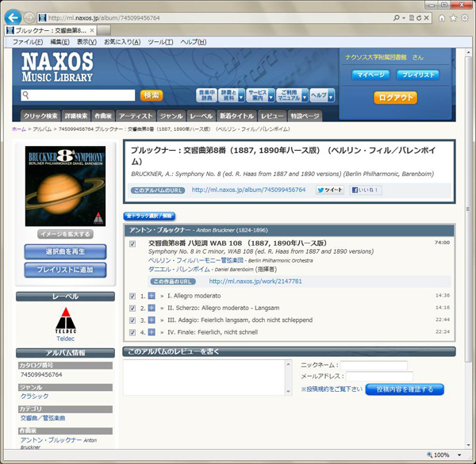This screenshot has height=464, width=476.
Task: Add track 2 Scherzo with plus icon
Action: (x=152, y=308)
